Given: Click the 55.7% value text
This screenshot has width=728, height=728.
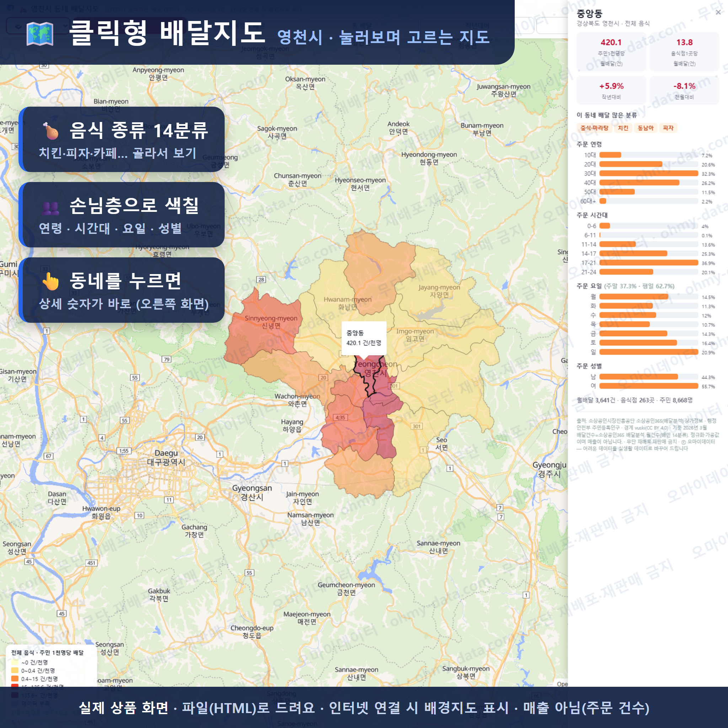Looking at the screenshot, I should coord(708,387).
